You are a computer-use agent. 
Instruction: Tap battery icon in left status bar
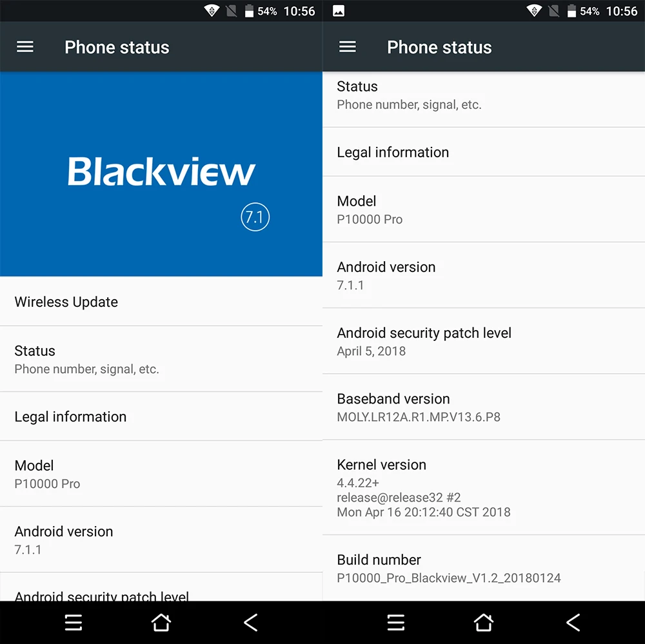pos(249,11)
